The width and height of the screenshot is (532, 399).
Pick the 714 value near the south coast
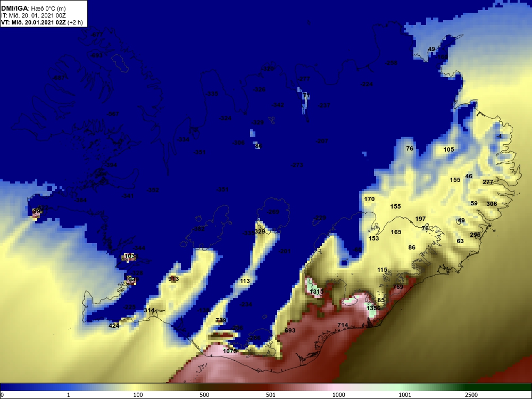343,325
